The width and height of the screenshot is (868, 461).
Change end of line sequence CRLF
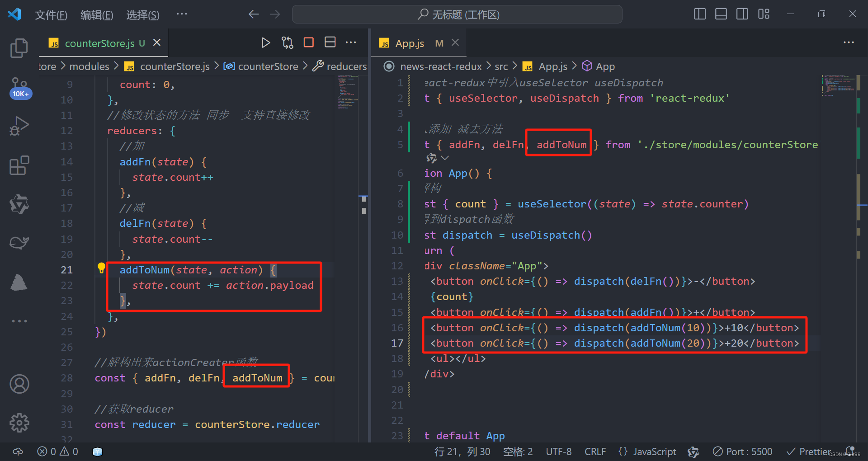point(595,452)
